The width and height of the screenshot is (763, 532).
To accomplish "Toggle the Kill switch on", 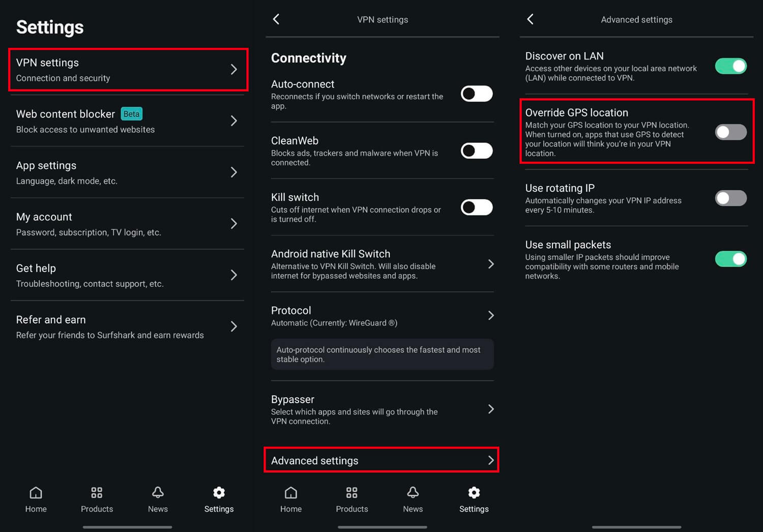I will click(476, 208).
